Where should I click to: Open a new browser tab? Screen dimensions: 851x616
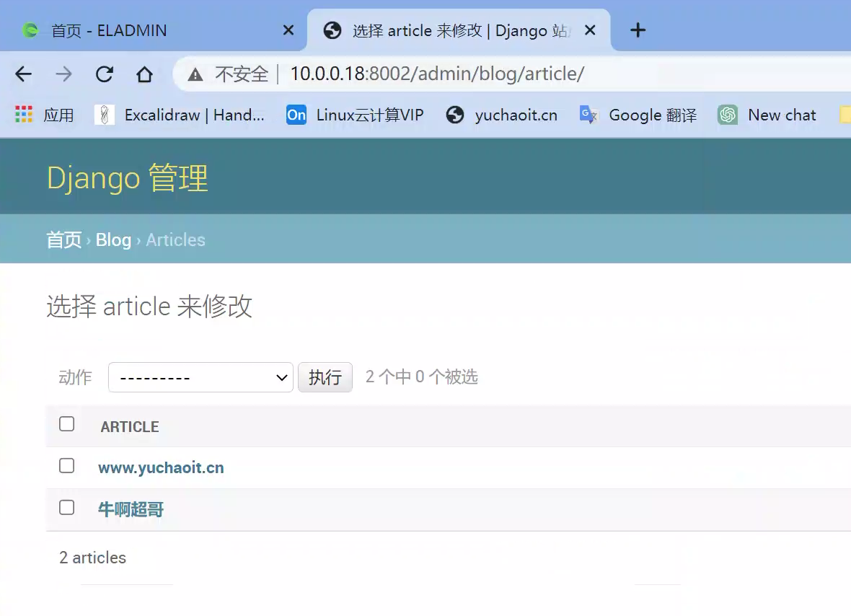pyautogui.click(x=638, y=30)
